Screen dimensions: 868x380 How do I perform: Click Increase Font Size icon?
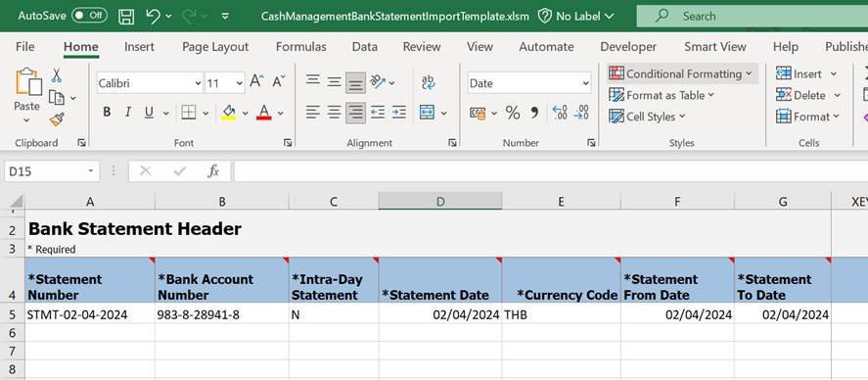tap(256, 81)
